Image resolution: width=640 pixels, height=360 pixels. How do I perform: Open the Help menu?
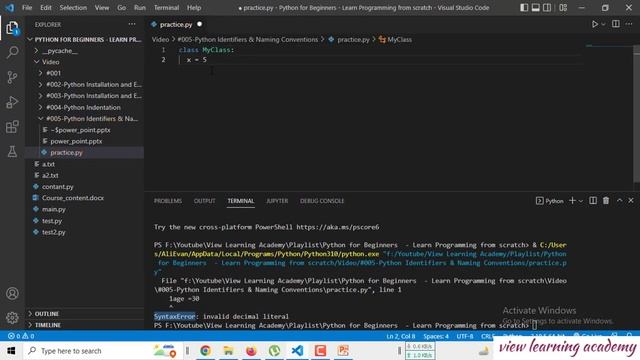pos(194,8)
